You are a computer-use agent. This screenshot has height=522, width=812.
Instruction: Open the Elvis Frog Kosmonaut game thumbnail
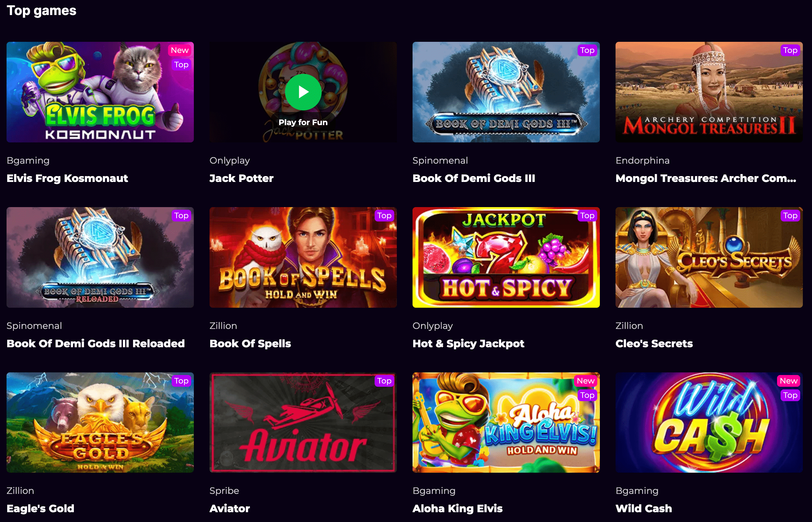(x=100, y=92)
